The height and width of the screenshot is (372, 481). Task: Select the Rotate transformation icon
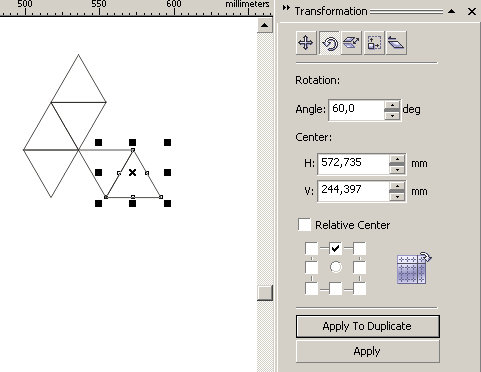[329, 43]
